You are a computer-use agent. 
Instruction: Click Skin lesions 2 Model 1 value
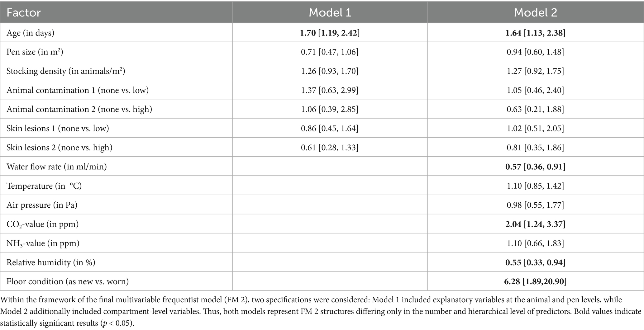pos(330,148)
